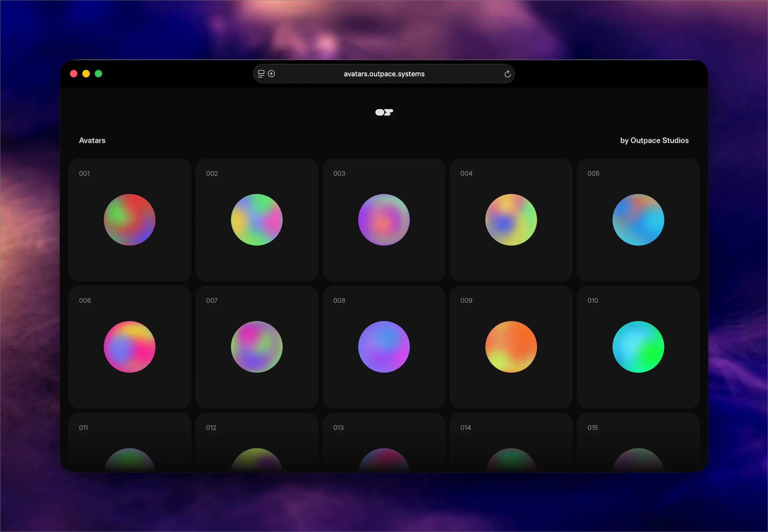Image resolution: width=768 pixels, height=532 pixels.
Task: Click the avatars.outpace.systems address field
Action: pyautogui.click(x=384, y=74)
